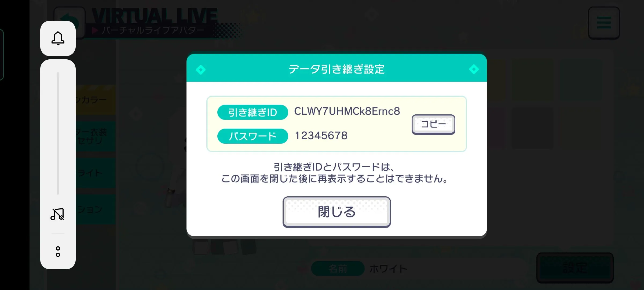Click the left diamond icon in dialog header
This screenshot has width=644, height=290.
tap(201, 70)
